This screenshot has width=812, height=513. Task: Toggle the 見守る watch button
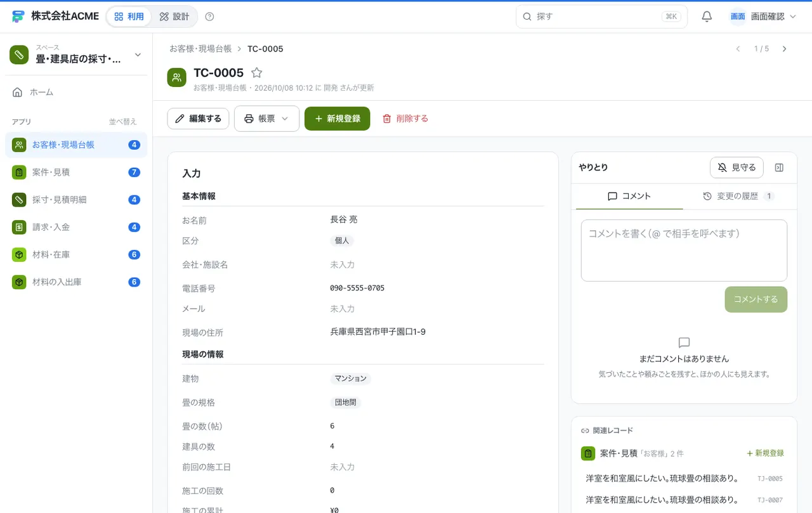pyautogui.click(x=737, y=167)
